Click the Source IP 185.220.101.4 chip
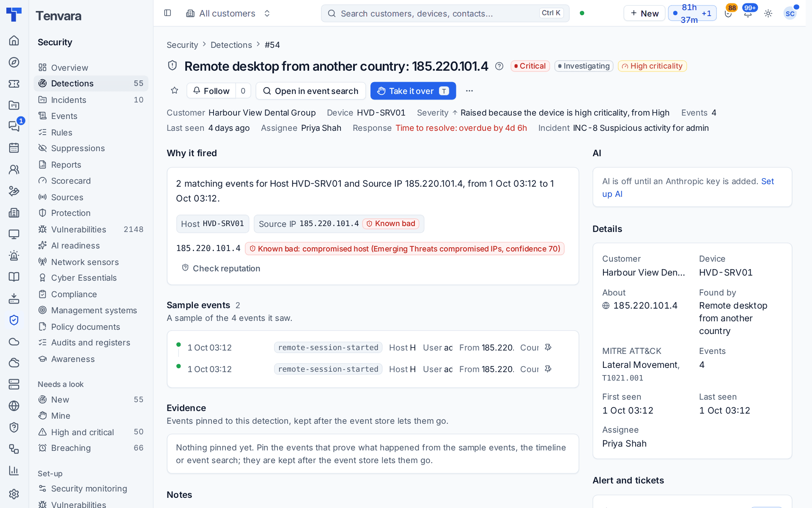This screenshot has width=812, height=508. click(x=339, y=224)
